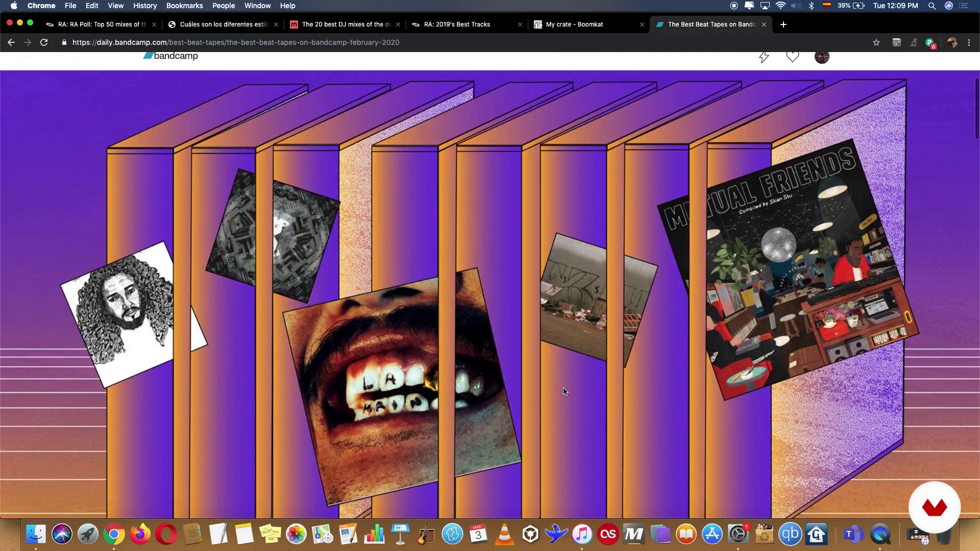Open the Calendar app in the Dock
Screen dimensions: 980x551
click(x=478, y=534)
